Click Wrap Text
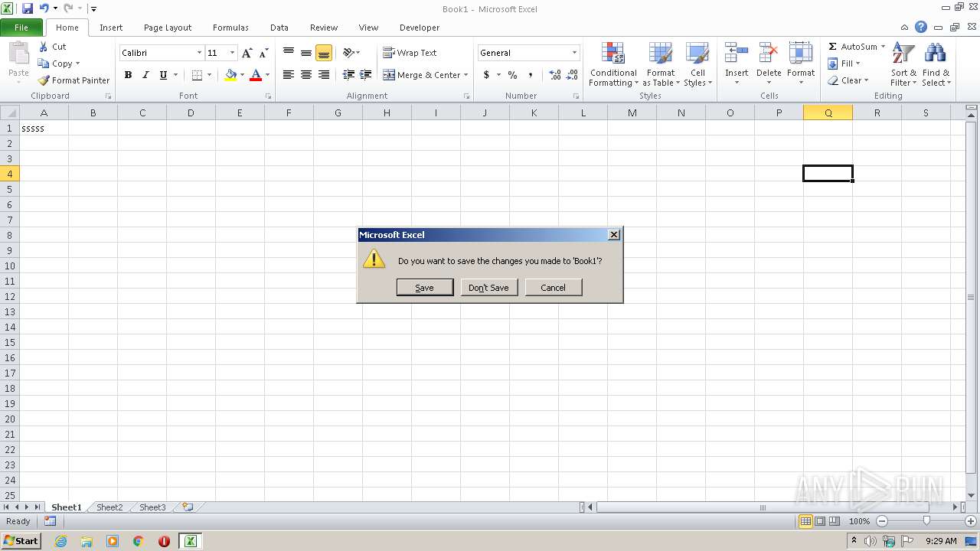The width and height of the screenshot is (980, 551). tap(410, 53)
